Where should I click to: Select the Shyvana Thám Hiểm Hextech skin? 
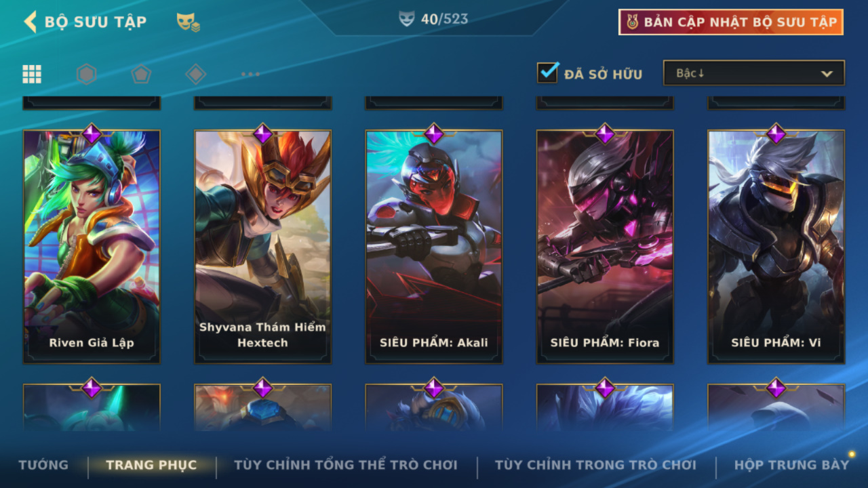point(263,247)
